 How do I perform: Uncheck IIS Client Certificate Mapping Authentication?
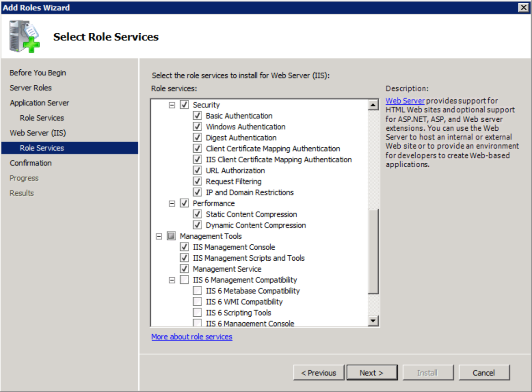pyautogui.click(x=197, y=160)
